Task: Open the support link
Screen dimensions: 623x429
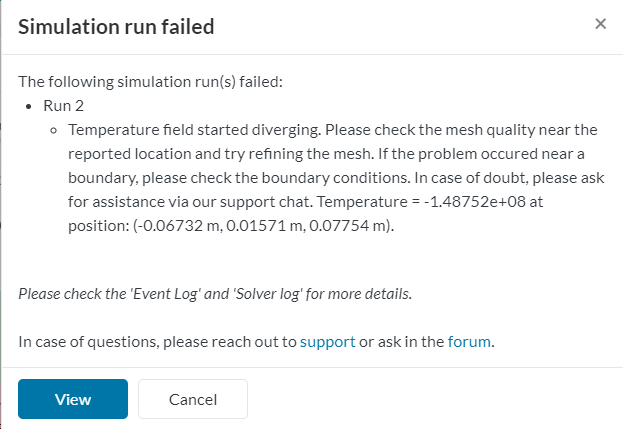Action: click(327, 341)
